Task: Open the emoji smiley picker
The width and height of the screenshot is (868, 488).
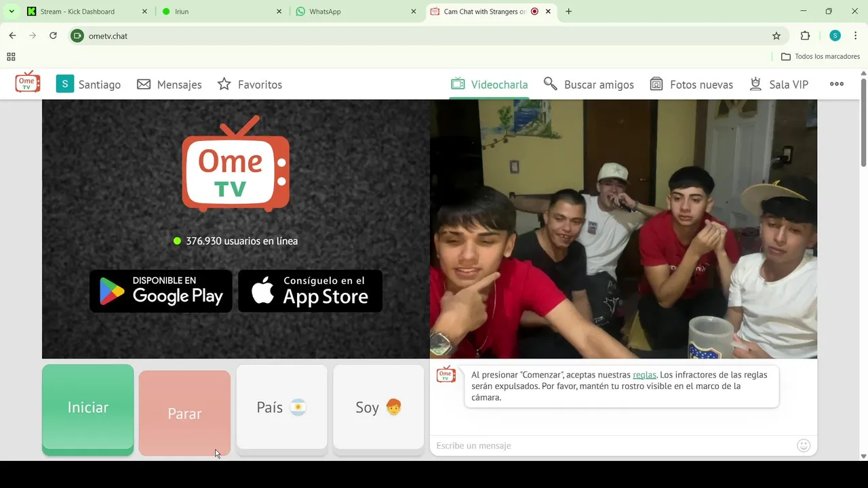Action: pyautogui.click(x=804, y=445)
